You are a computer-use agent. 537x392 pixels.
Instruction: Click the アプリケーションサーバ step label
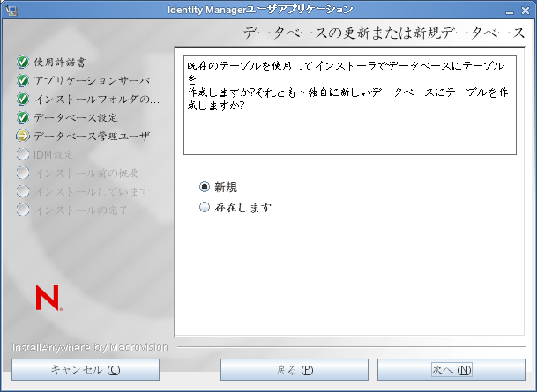coord(92,81)
